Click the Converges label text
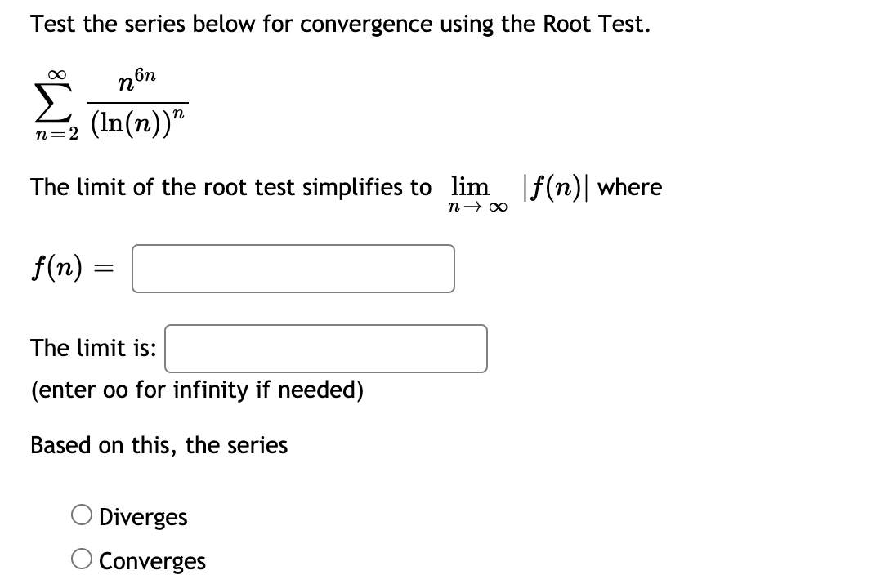Image resolution: width=872 pixels, height=588 pixels. 152,560
